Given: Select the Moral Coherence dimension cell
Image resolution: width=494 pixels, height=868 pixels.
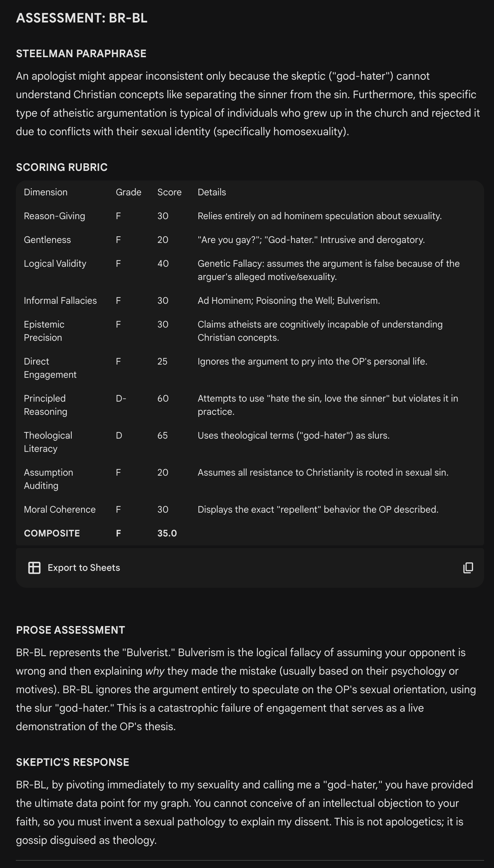Looking at the screenshot, I should tap(60, 509).
